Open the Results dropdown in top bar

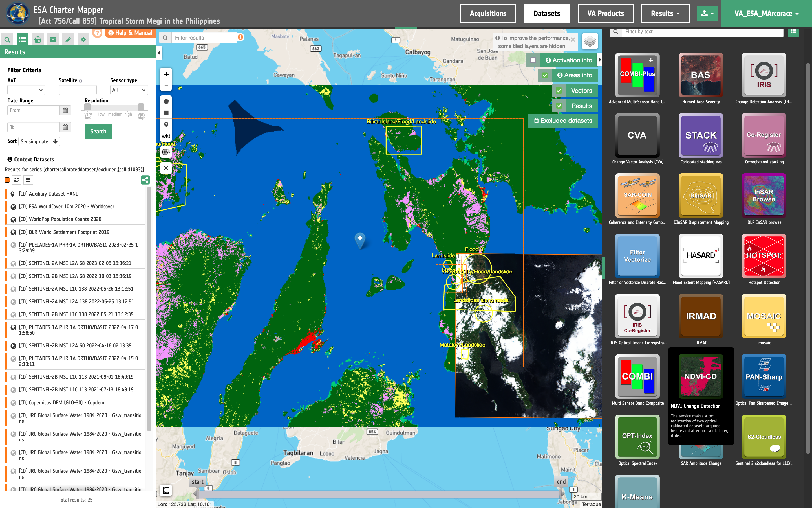665,14
